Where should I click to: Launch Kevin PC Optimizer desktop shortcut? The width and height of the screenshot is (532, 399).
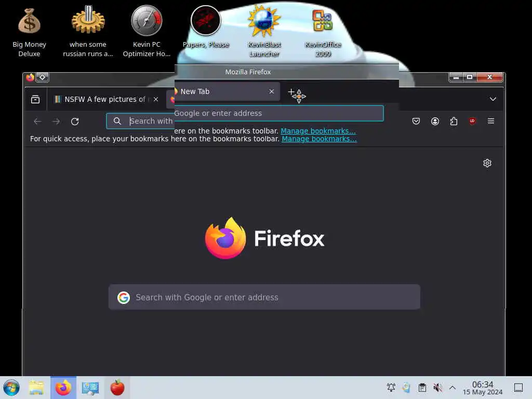tap(147, 31)
